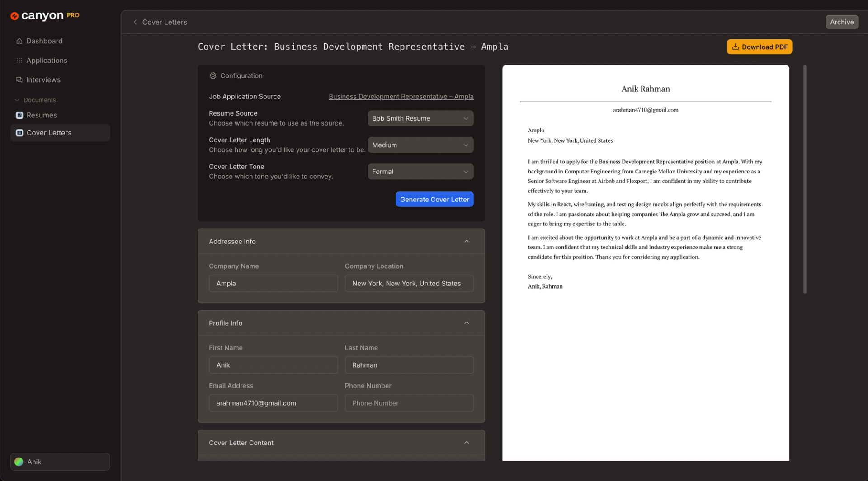
Task: Click the Archive button
Action: pyautogui.click(x=842, y=22)
